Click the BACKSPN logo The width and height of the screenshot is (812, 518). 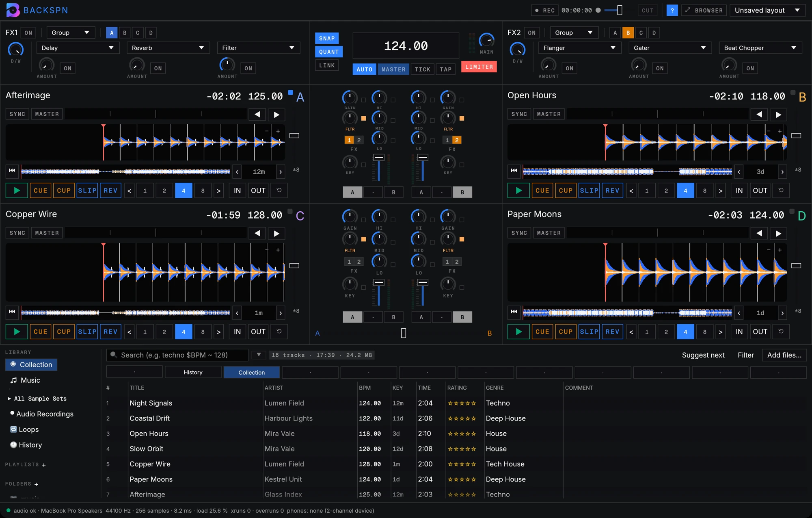(x=37, y=10)
